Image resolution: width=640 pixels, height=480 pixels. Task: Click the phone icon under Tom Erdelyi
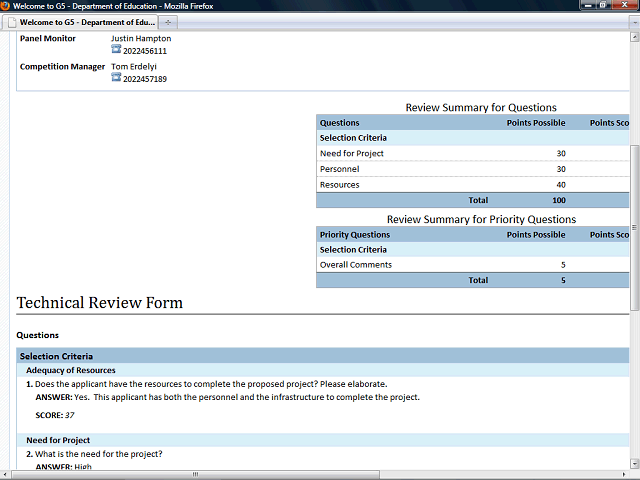[x=116, y=78]
